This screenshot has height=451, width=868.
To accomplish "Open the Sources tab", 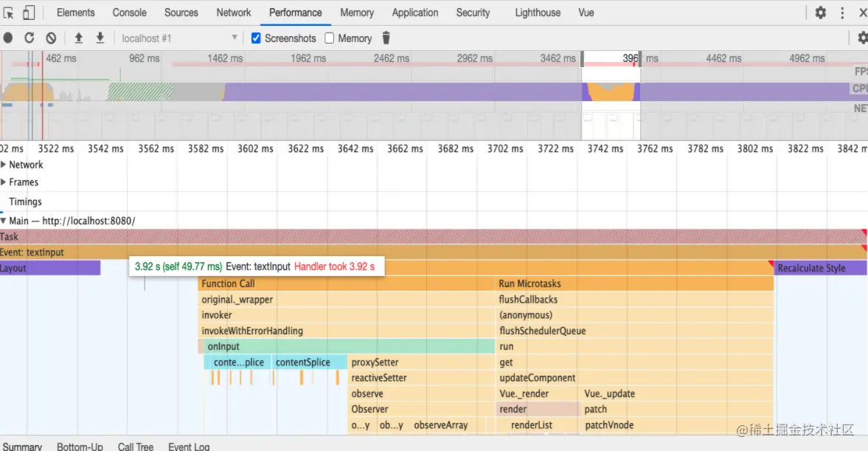I will pyautogui.click(x=181, y=13).
